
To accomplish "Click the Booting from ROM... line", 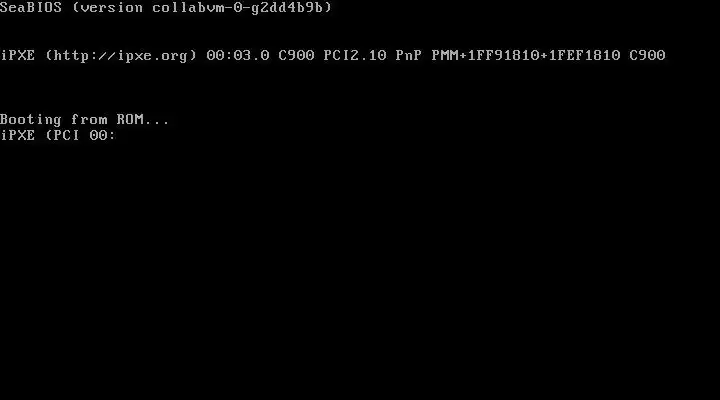I will [84, 120].
